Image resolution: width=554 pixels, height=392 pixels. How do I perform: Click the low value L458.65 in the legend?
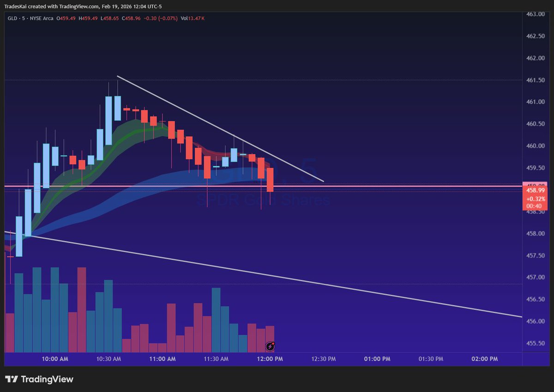click(x=110, y=18)
